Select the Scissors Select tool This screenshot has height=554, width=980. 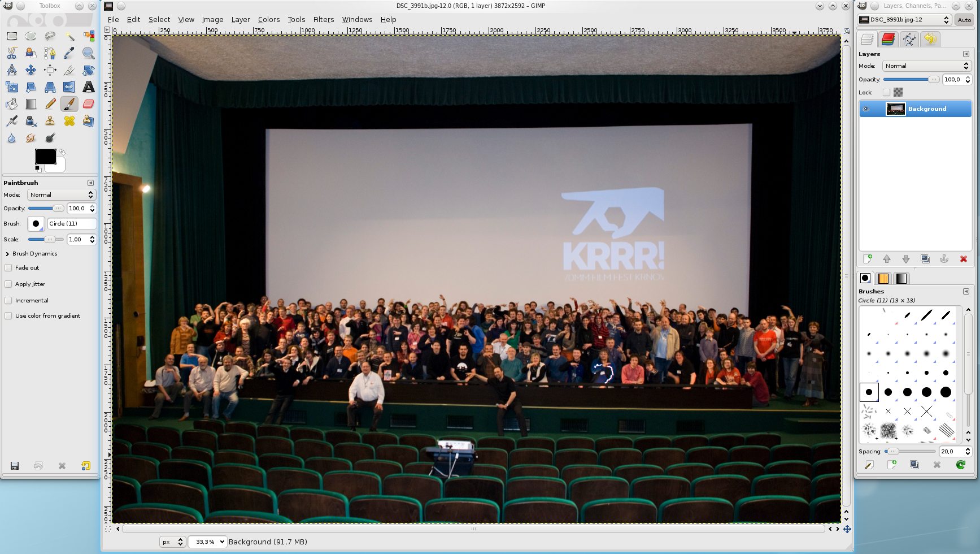click(12, 53)
